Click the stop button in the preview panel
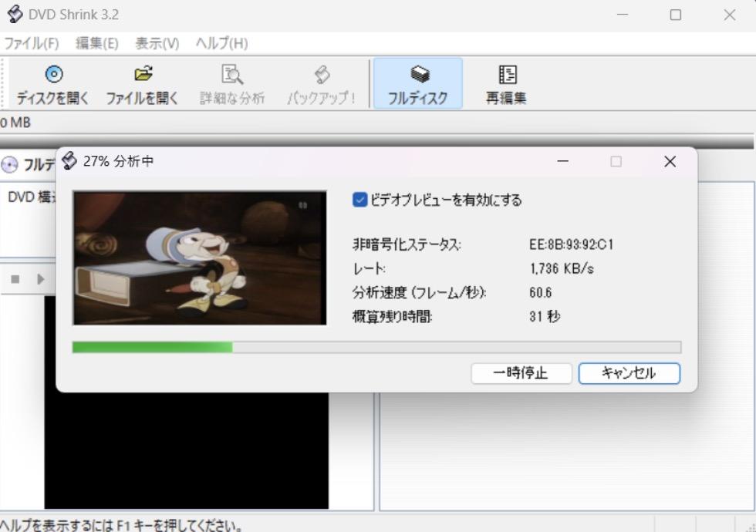 [15, 279]
